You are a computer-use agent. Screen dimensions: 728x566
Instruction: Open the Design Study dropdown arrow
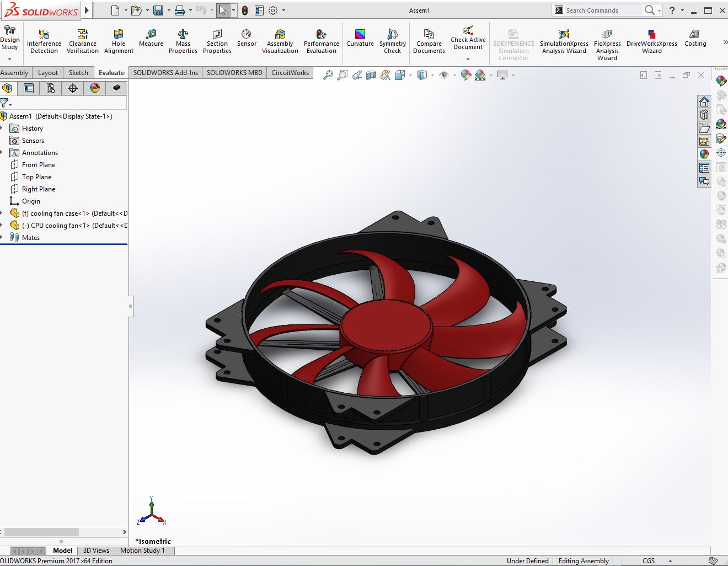[9, 59]
